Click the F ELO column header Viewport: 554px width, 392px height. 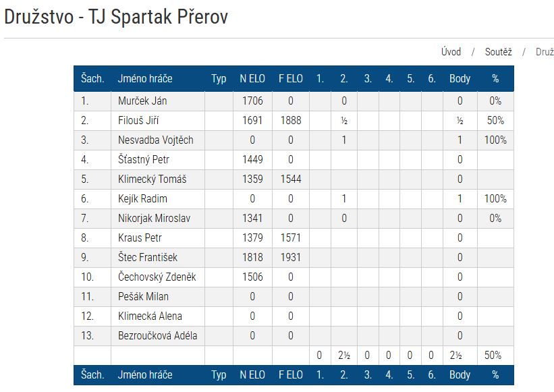(x=291, y=78)
